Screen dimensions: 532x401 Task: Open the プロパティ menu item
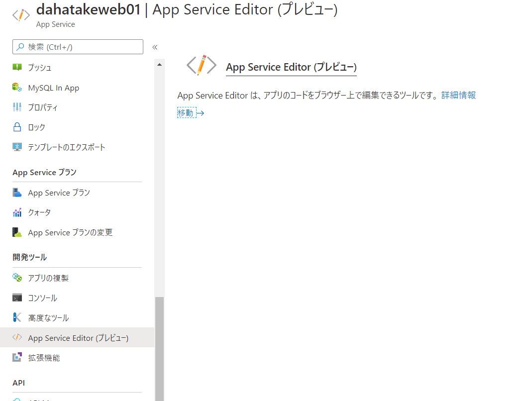point(77,107)
